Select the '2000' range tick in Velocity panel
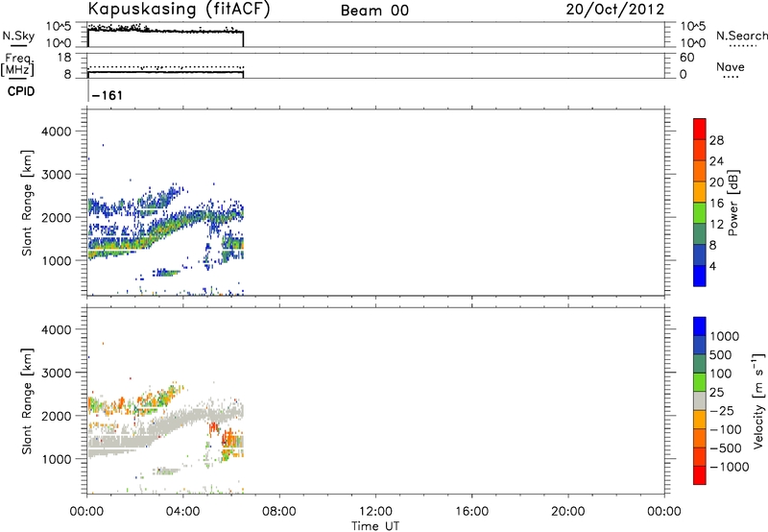The height and width of the screenshot is (532, 768). click(x=57, y=416)
